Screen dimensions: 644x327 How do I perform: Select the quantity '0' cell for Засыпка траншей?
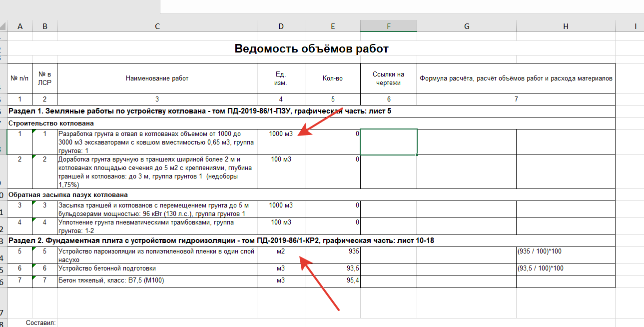tap(333, 209)
